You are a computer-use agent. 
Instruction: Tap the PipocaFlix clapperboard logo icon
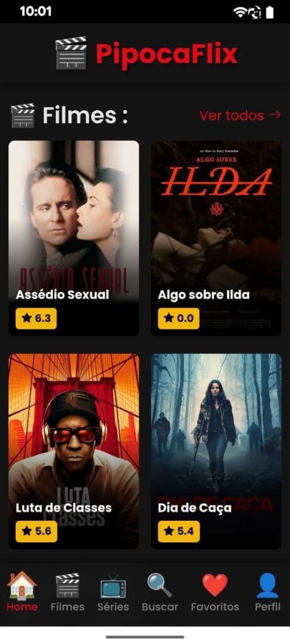[x=71, y=53]
